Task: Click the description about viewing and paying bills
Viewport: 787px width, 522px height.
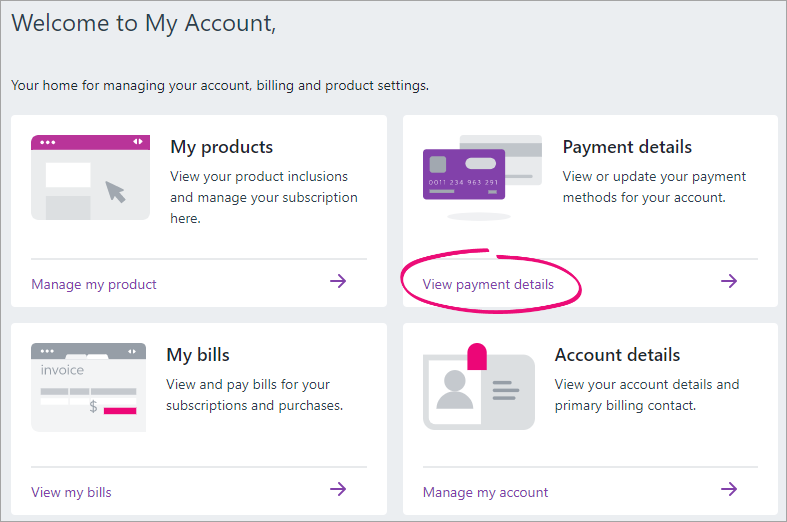Action: pyautogui.click(x=254, y=395)
